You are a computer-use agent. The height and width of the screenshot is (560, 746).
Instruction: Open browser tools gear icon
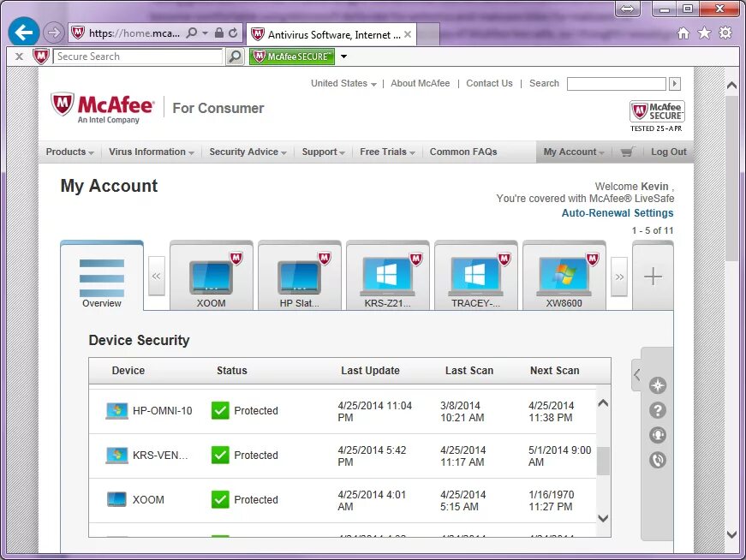coord(725,33)
